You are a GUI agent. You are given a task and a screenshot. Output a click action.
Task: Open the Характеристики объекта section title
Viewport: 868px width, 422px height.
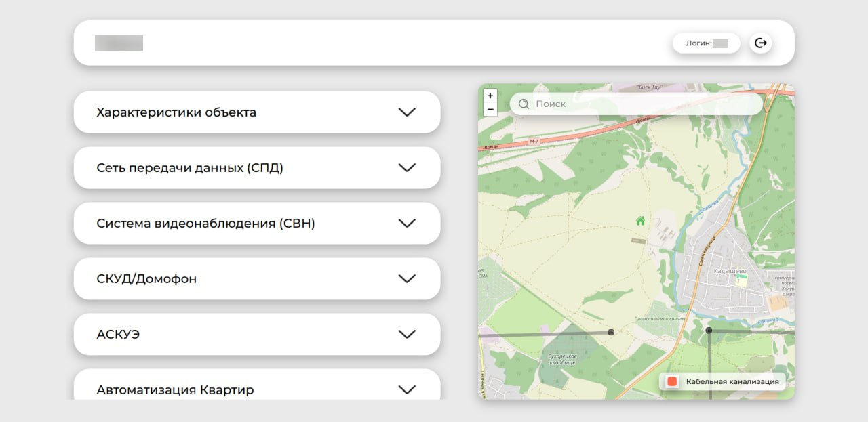(x=176, y=112)
